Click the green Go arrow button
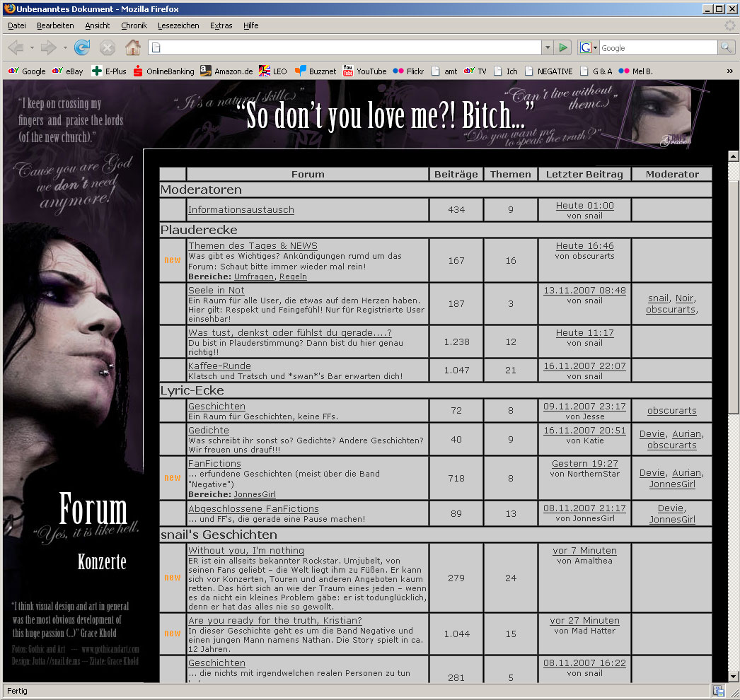This screenshot has height=700, width=740. click(x=562, y=47)
